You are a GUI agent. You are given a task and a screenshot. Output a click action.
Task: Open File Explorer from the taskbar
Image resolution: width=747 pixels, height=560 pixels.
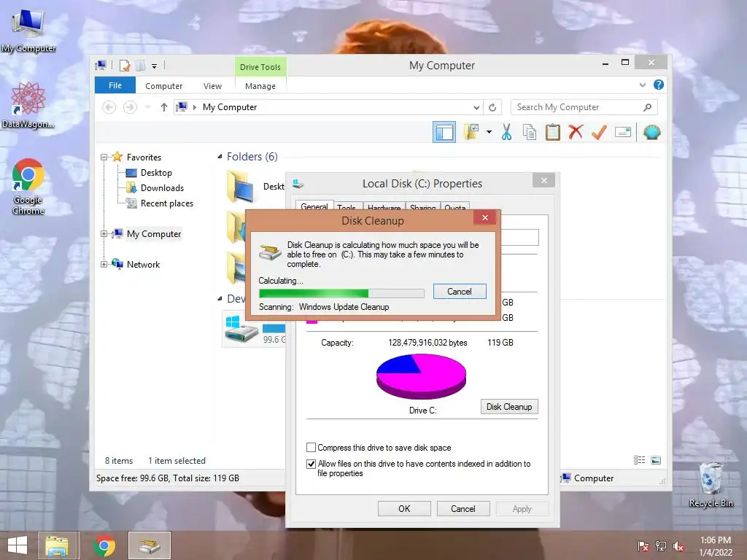pyautogui.click(x=57, y=545)
